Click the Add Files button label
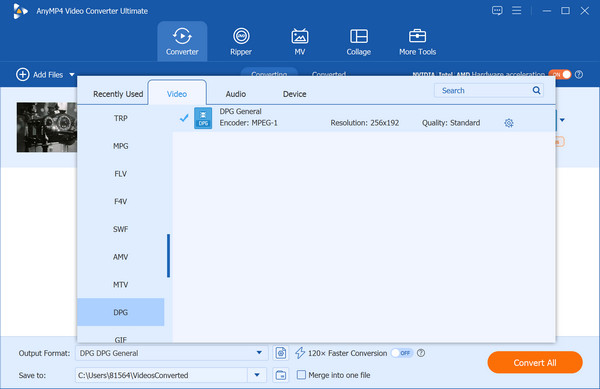Viewport: 600px width, 389px height. (x=48, y=75)
